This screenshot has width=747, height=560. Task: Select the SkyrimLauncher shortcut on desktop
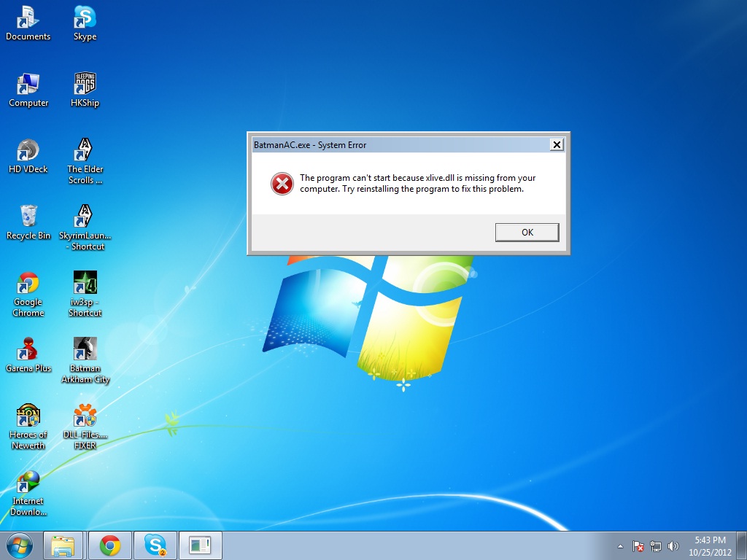coord(85,217)
